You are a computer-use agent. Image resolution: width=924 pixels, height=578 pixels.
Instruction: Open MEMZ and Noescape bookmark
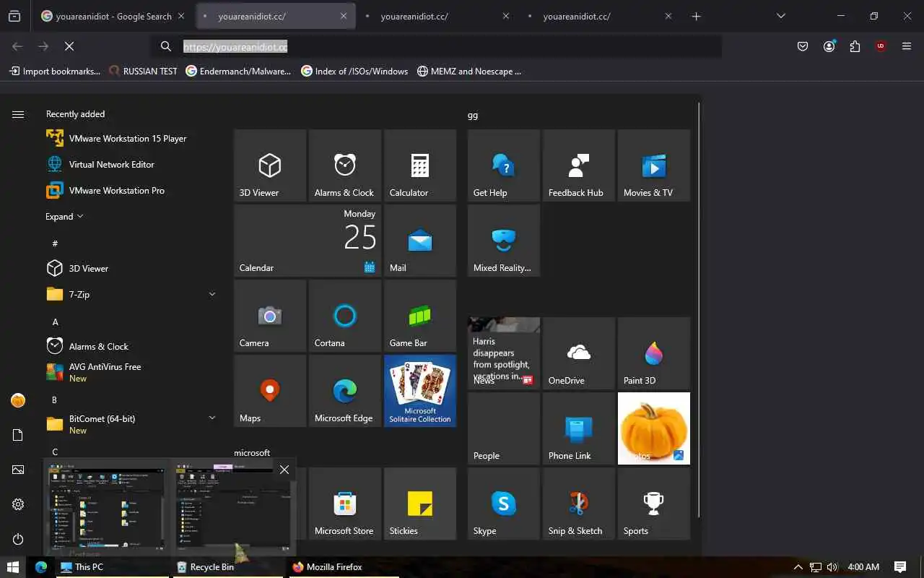click(469, 71)
